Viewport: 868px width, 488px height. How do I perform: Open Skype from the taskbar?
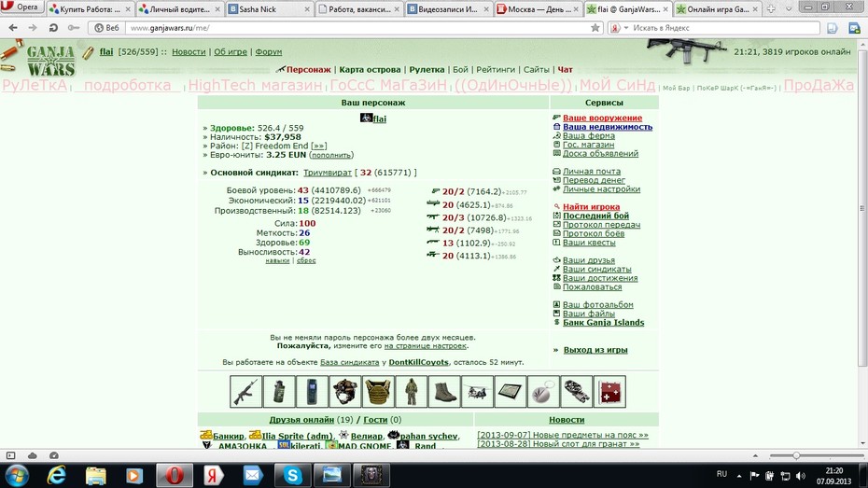(292, 475)
